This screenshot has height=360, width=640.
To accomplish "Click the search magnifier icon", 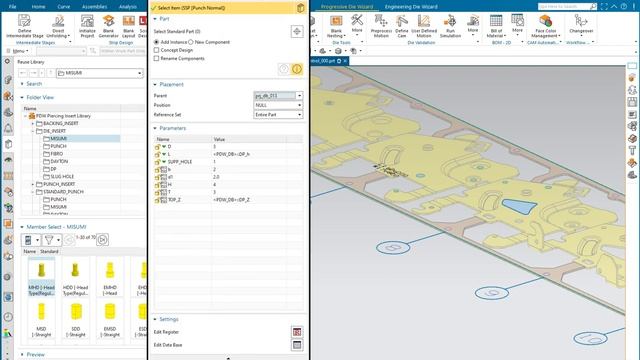I will (593, 7).
